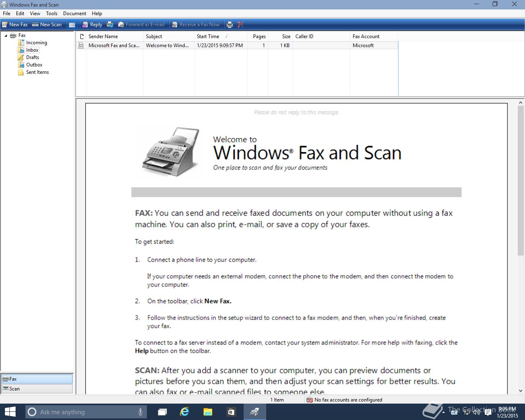Sort by Sender Name column

coord(114,37)
